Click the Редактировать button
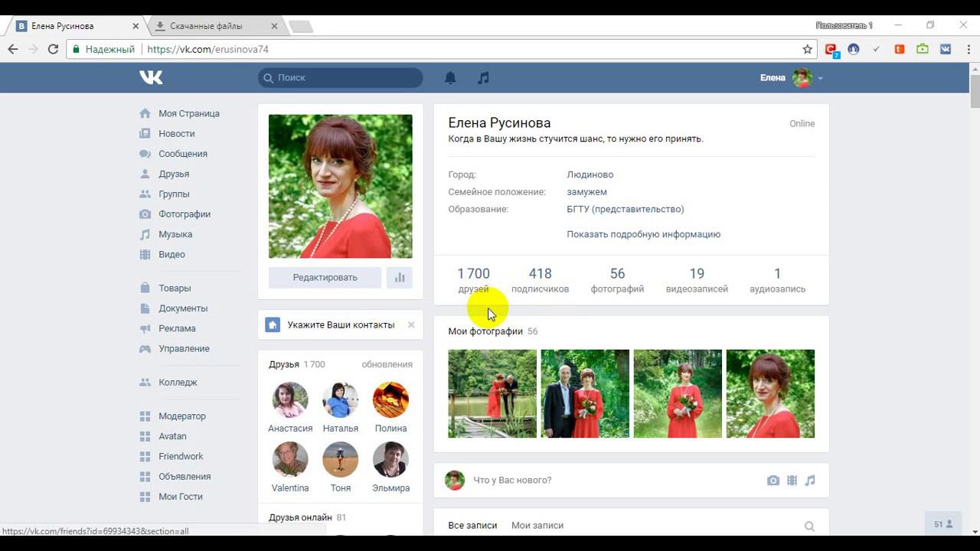The image size is (980, 551). coord(325,278)
